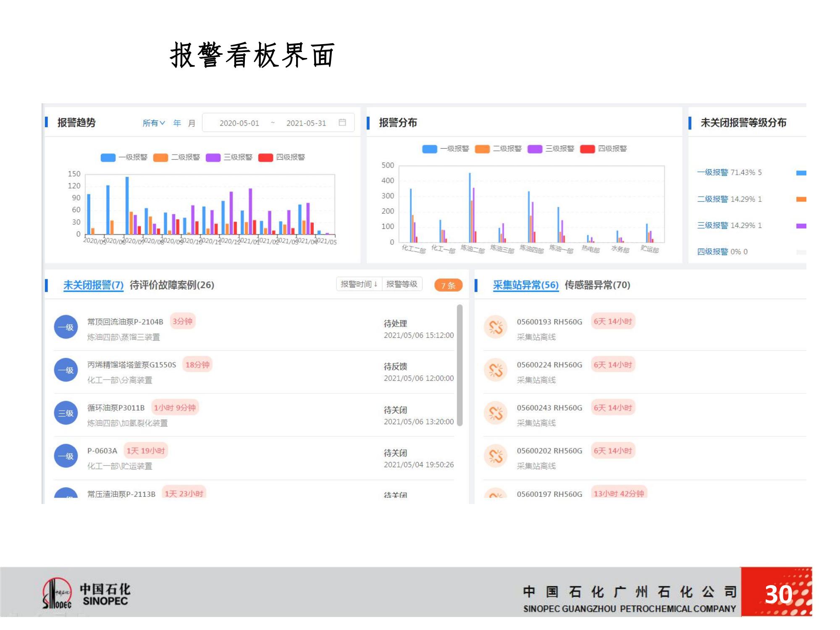This screenshot has height=630, width=840.
Task: Switch to 待评价故障案例(26) tab
Action: 172,285
